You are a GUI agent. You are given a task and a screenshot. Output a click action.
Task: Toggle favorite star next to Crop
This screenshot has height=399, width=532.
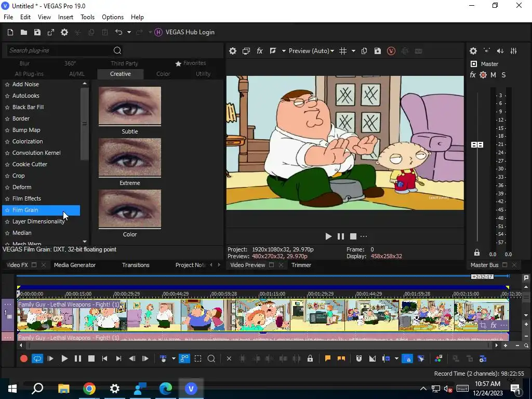point(7,176)
